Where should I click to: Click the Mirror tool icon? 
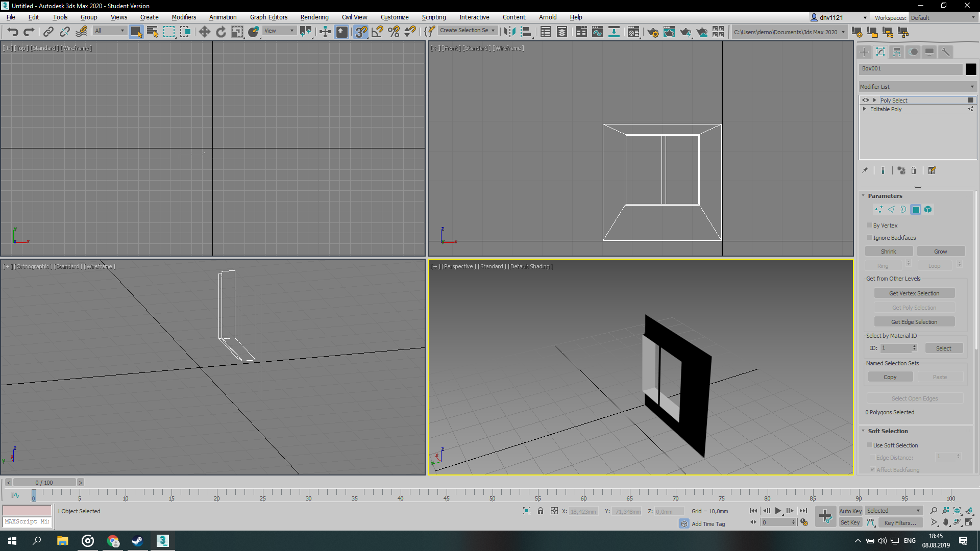(509, 32)
